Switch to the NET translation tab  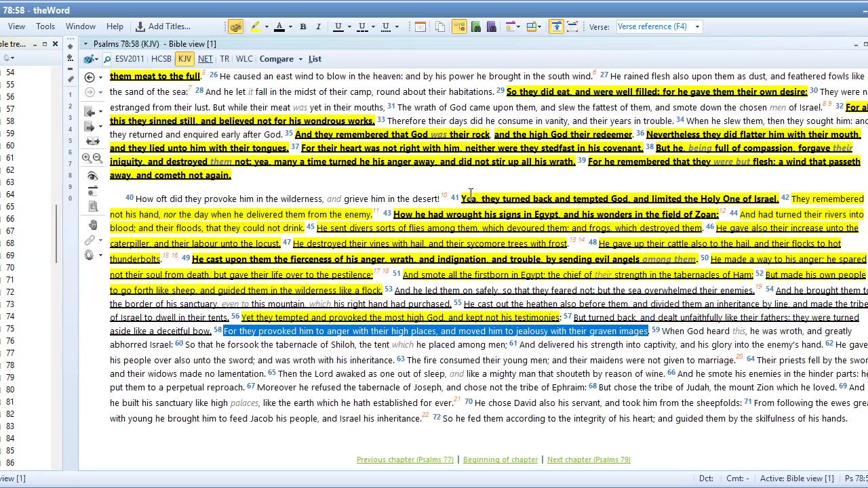(x=205, y=59)
